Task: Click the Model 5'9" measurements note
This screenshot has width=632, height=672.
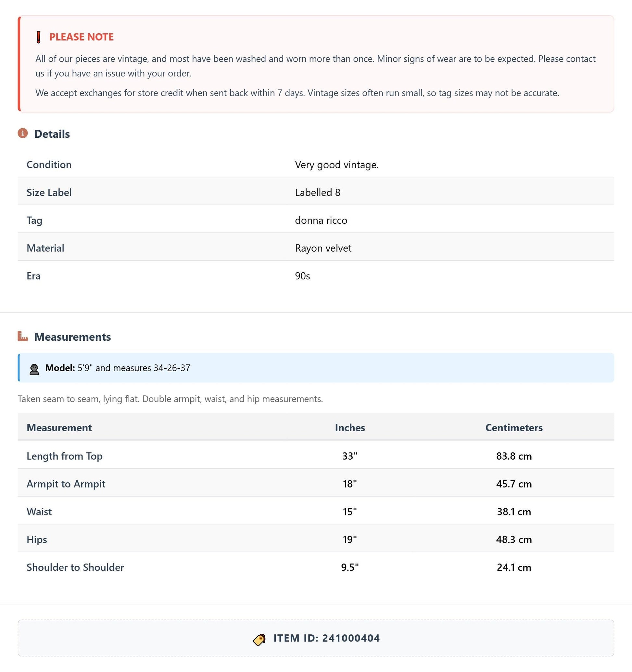Action: point(118,368)
